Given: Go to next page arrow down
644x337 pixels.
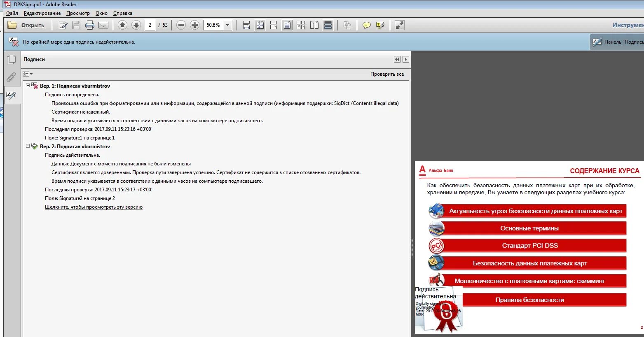Looking at the screenshot, I should pos(136,25).
